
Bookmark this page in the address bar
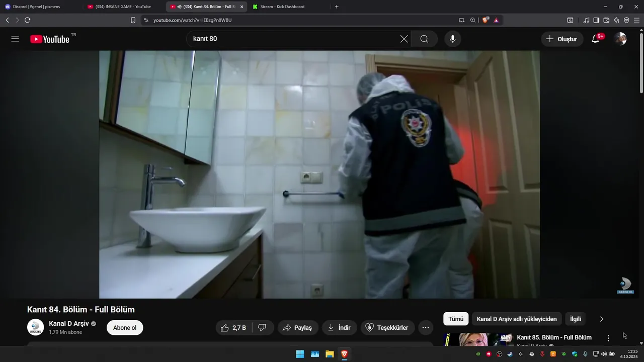click(133, 20)
